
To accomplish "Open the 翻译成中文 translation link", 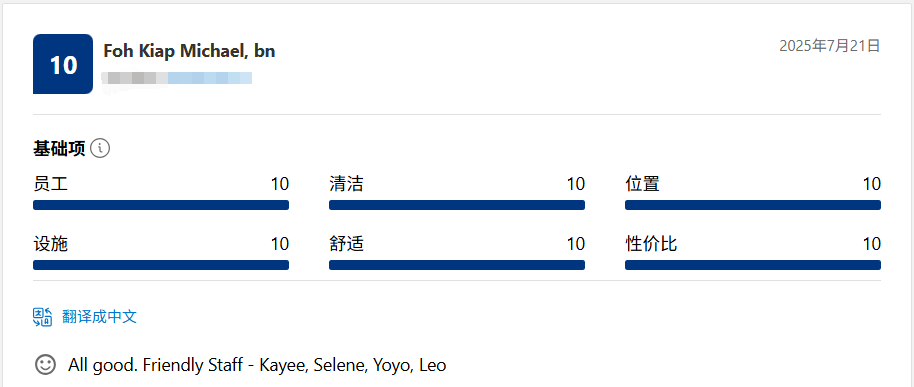I will pyautogui.click(x=99, y=317).
